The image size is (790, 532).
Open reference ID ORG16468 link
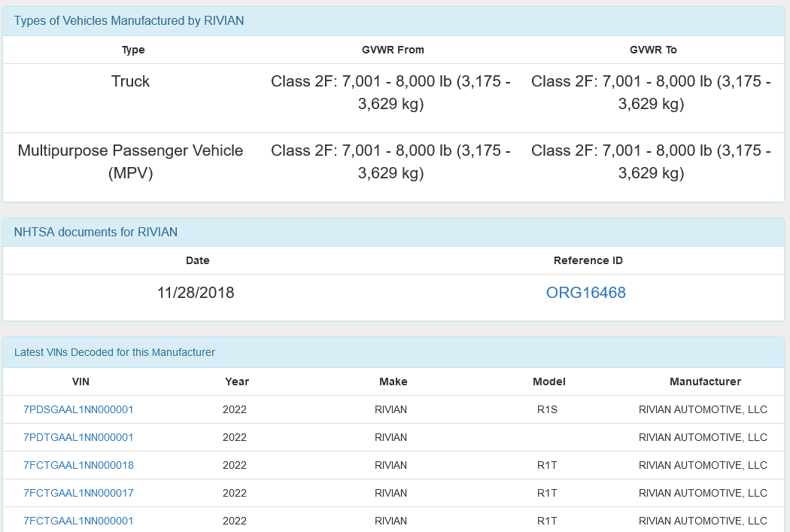click(586, 293)
